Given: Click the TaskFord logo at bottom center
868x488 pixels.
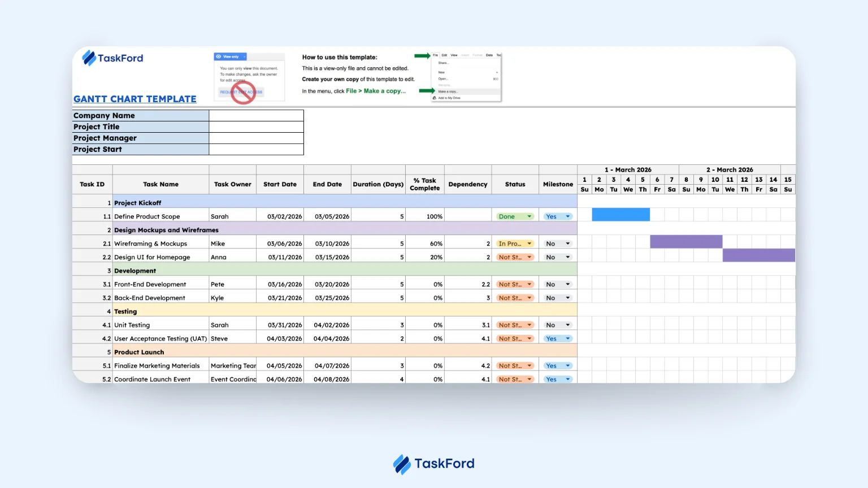Looking at the screenshot, I should 433,464.
